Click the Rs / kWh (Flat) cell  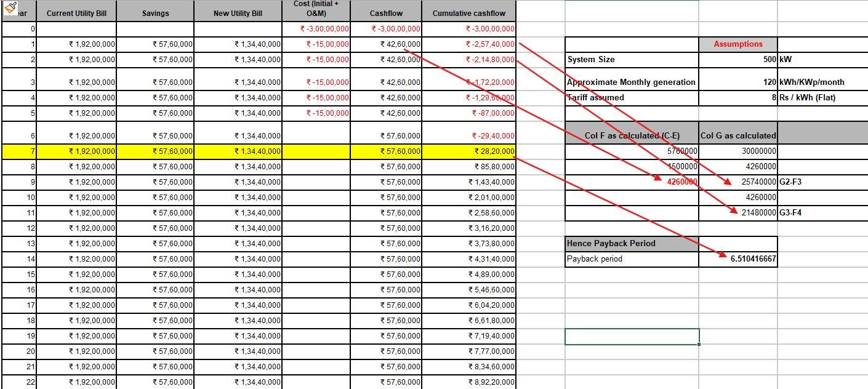[x=822, y=98]
